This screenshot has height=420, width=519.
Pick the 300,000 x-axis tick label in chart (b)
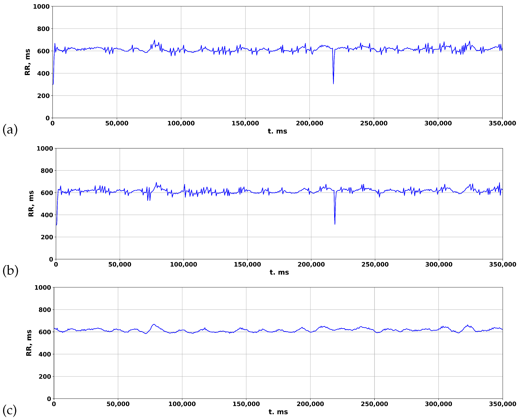click(x=439, y=264)
